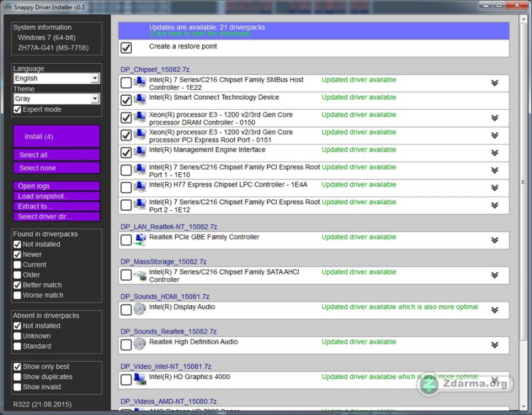Click device icon for DRAM Controller - 0150 row
The width and height of the screenshot is (532, 415).
click(x=140, y=118)
